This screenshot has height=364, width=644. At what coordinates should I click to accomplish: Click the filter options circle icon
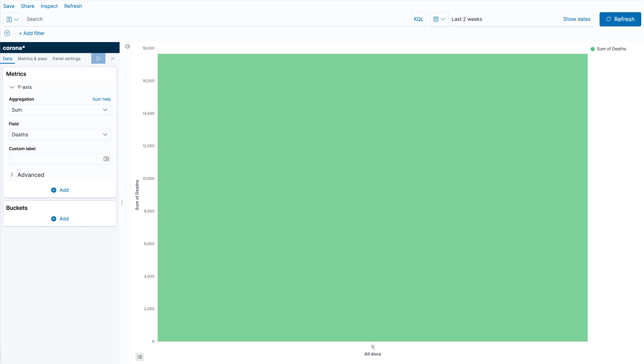[x=7, y=33]
